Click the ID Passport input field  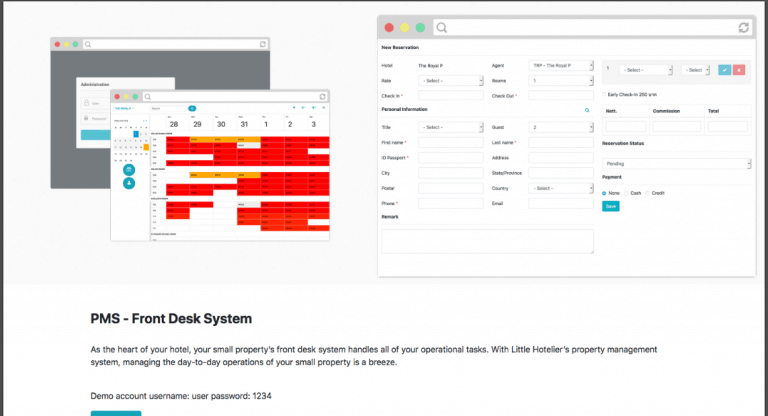pyautogui.click(x=451, y=158)
